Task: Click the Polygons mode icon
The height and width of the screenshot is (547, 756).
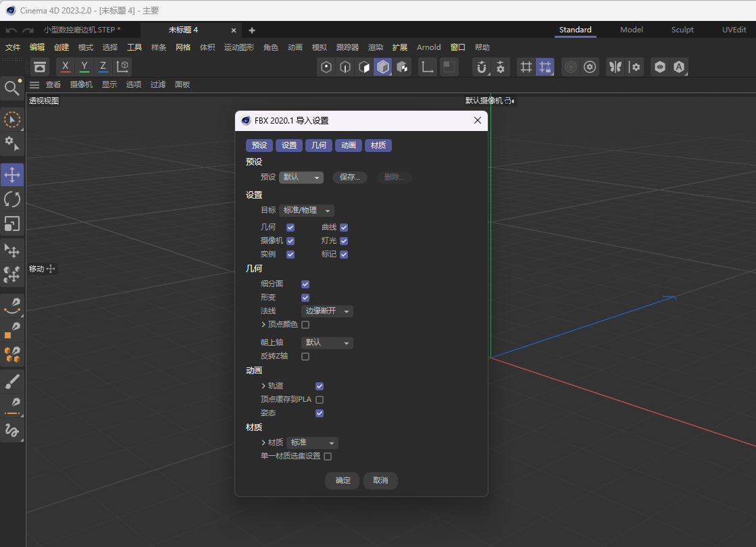Action: click(364, 67)
